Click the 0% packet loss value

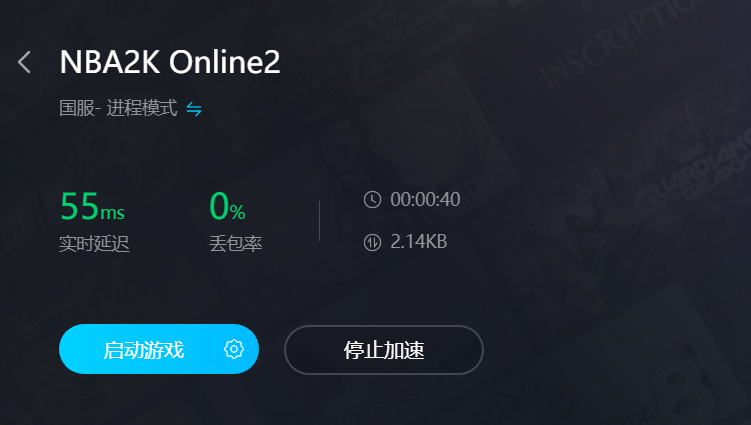point(228,207)
